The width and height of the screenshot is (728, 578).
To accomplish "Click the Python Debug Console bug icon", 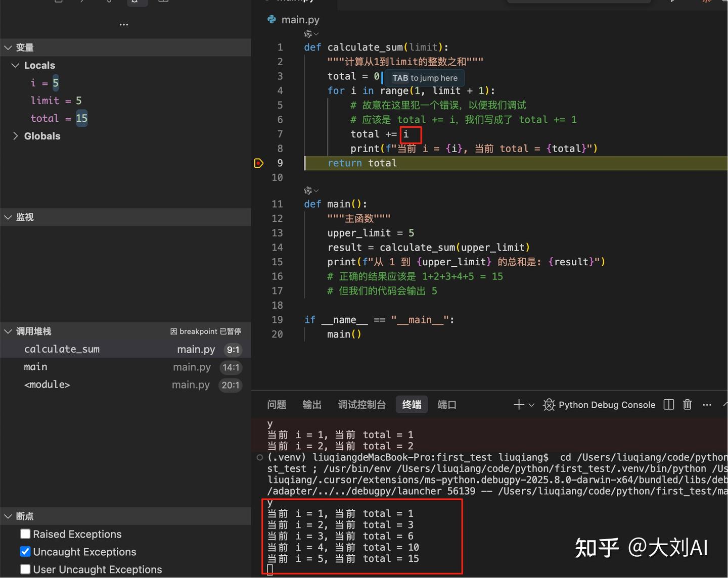I will [x=549, y=405].
